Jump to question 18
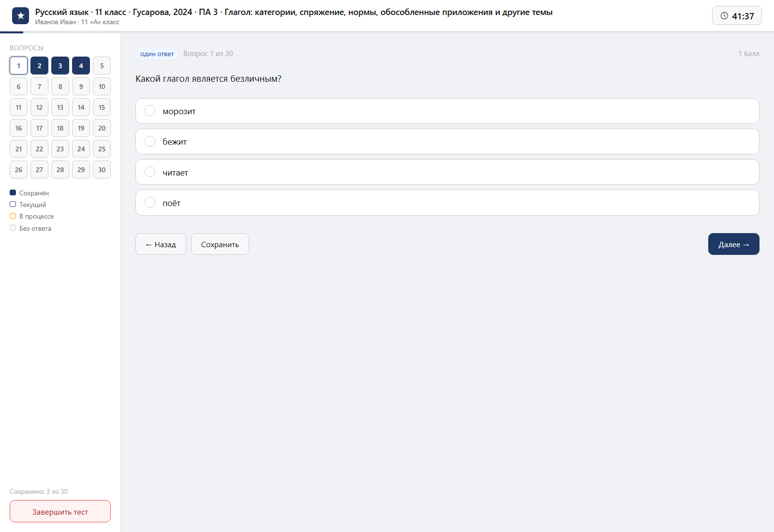 (x=60, y=128)
